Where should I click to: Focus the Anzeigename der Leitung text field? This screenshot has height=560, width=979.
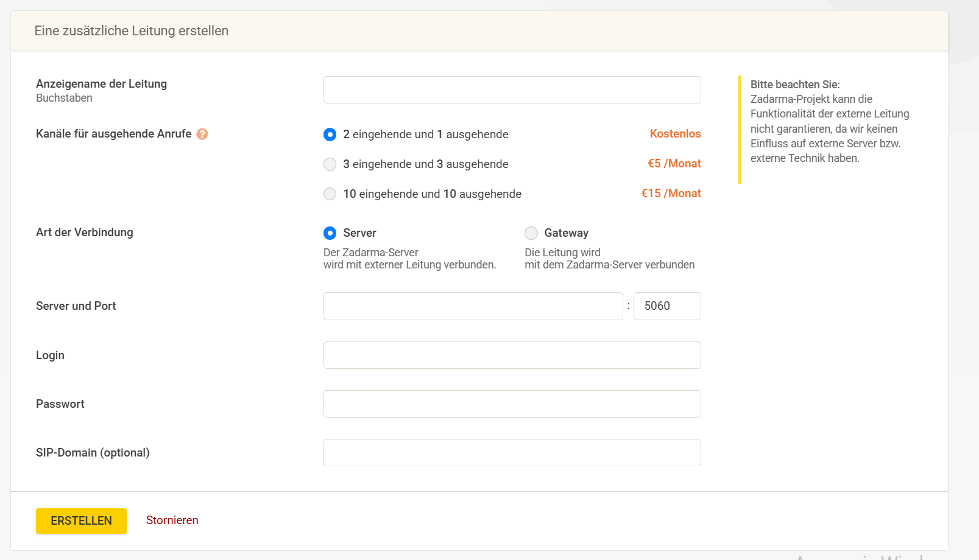coord(512,90)
